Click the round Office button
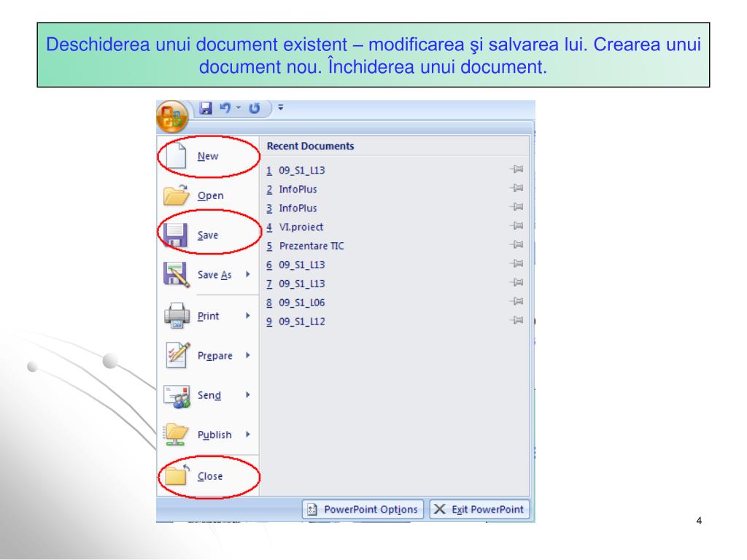This screenshot has width=747, height=560. click(x=172, y=117)
